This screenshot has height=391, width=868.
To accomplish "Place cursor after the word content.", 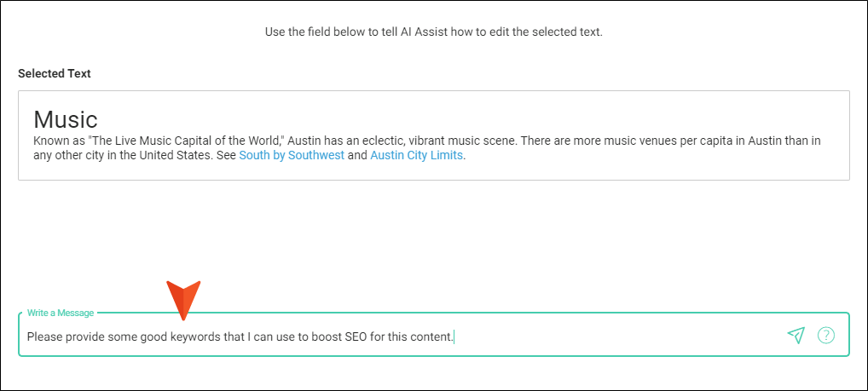I will tap(454, 336).
